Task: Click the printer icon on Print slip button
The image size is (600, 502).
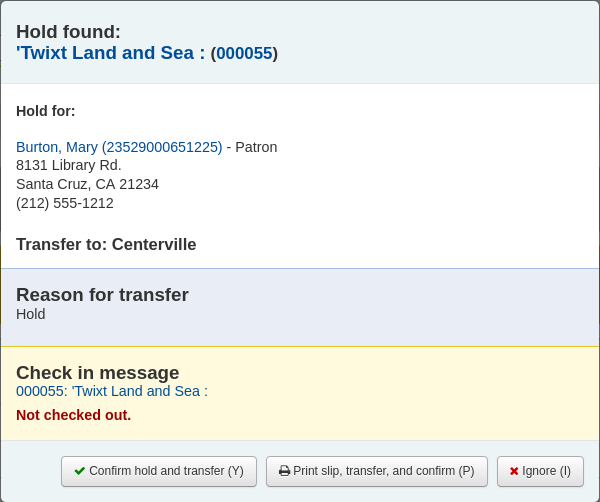Action: coord(284,471)
